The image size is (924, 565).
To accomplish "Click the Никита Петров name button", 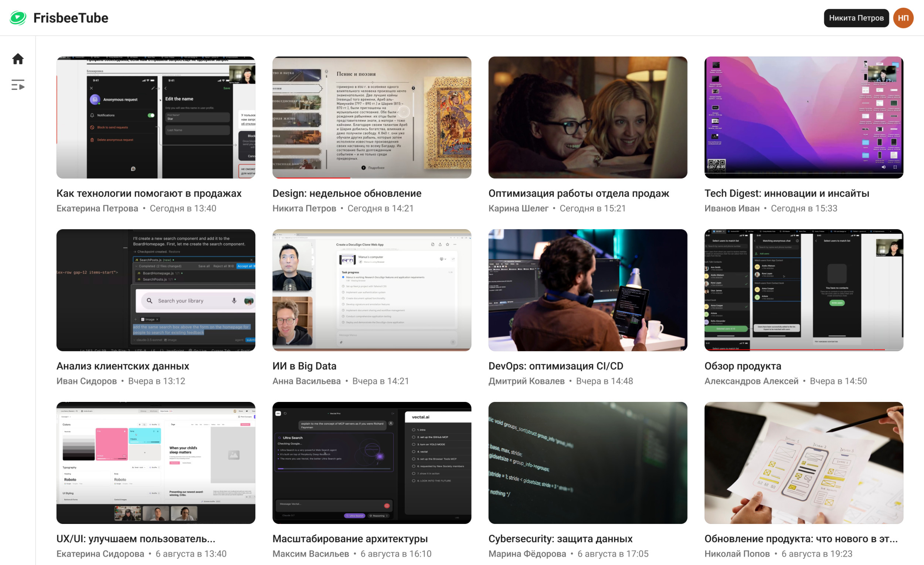I will tap(856, 18).
